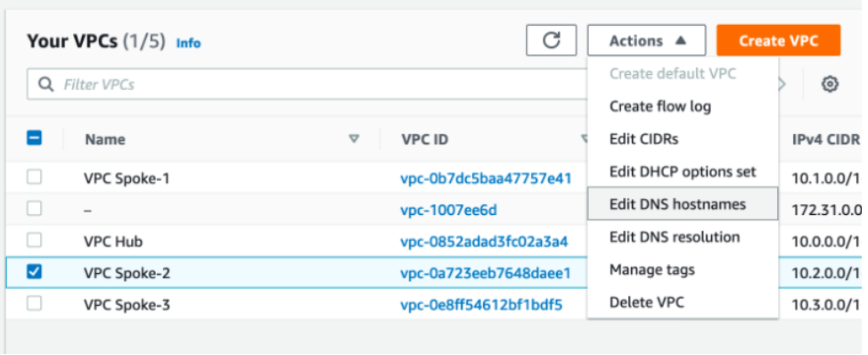Check the unnamed vpc-1007ee6d row checkbox

click(35, 209)
